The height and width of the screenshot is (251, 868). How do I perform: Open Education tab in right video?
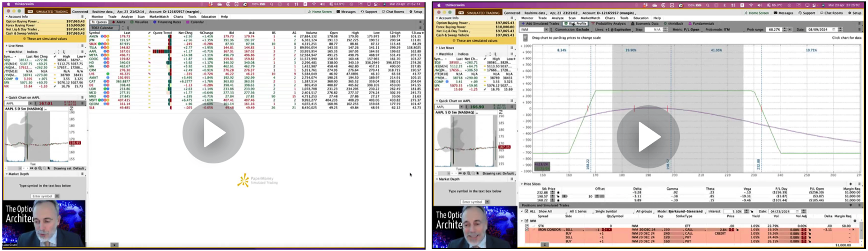click(x=640, y=18)
